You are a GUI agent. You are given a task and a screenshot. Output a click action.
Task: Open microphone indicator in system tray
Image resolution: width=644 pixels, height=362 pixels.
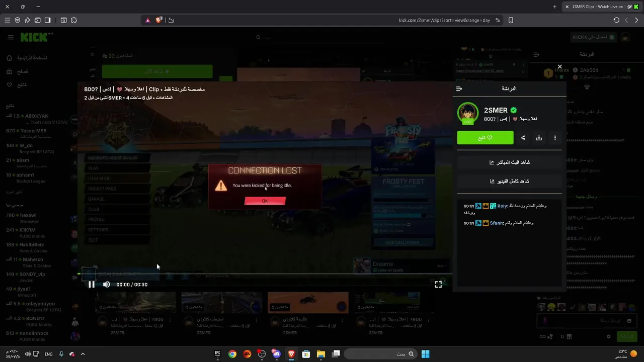coord(61,354)
